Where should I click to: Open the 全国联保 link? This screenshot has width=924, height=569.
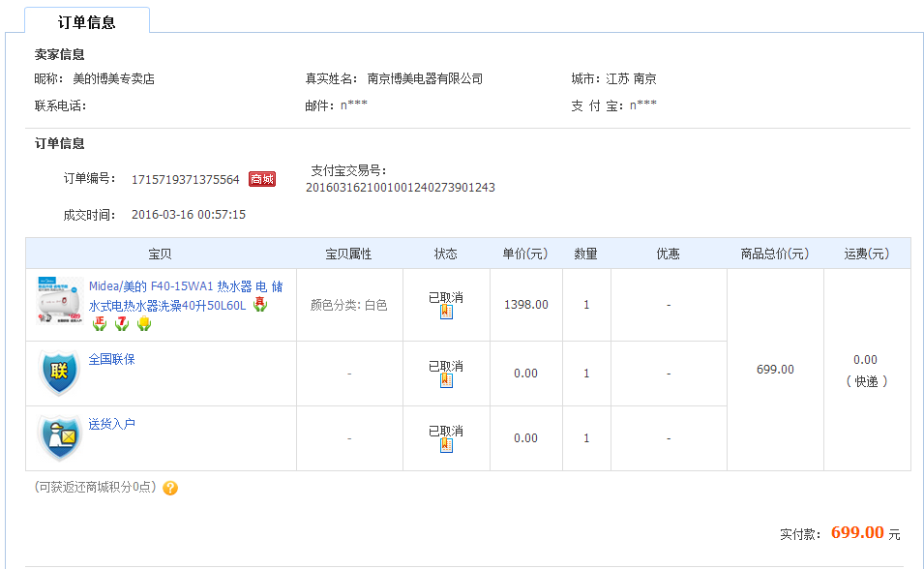[111, 359]
